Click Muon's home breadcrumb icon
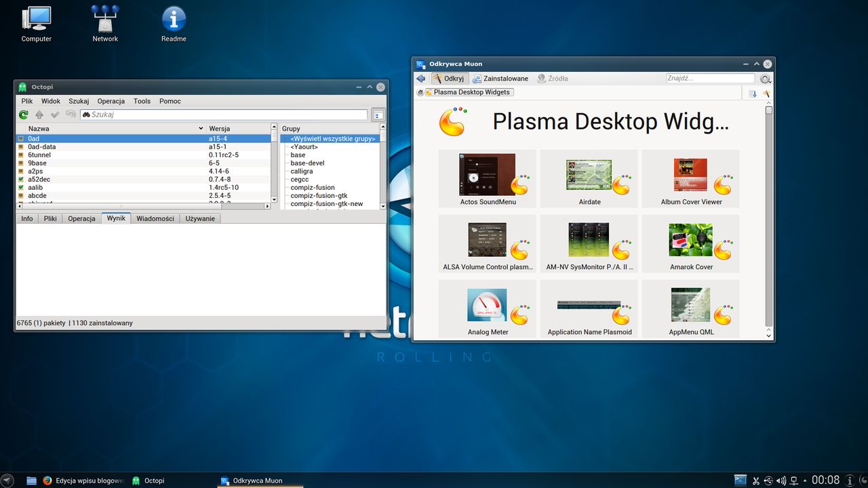This screenshot has width=868, height=488. coord(420,92)
